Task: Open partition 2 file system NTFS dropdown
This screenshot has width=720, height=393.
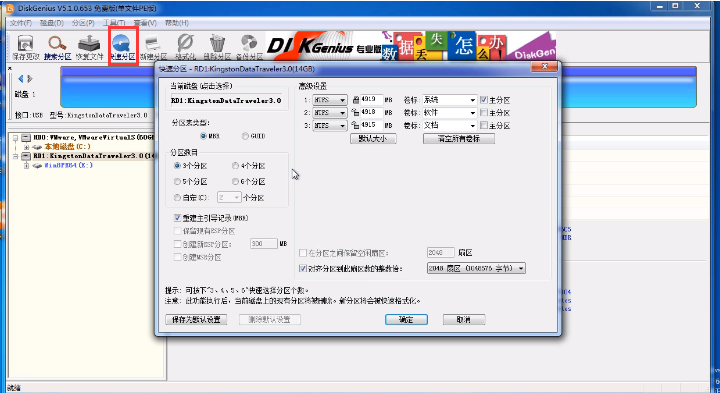Action: [x=330, y=112]
